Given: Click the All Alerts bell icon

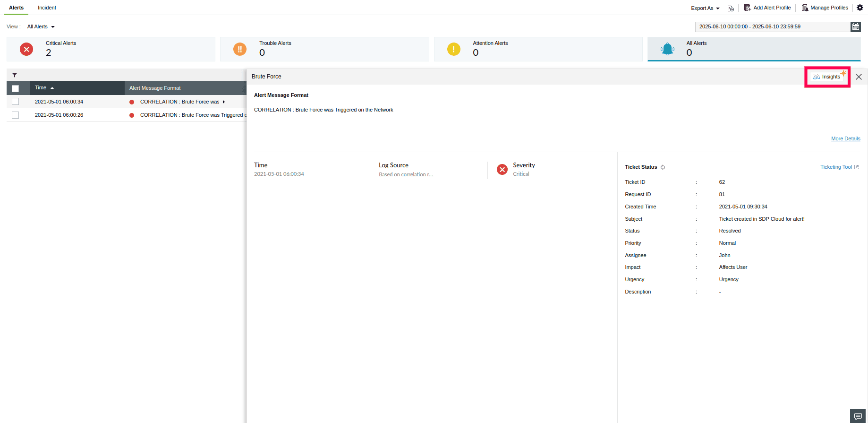Looking at the screenshot, I should pyautogui.click(x=667, y=49).
